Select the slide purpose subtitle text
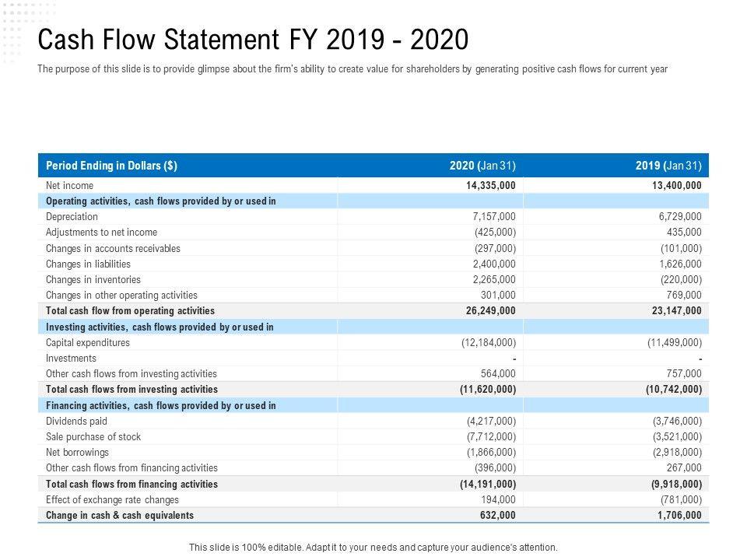The height and width of the screenshot is (560, 747). (x=352, y=69)
